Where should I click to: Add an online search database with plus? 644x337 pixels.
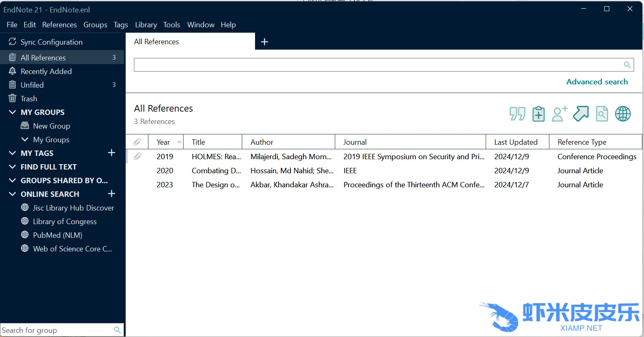click(x=112, y=194)
